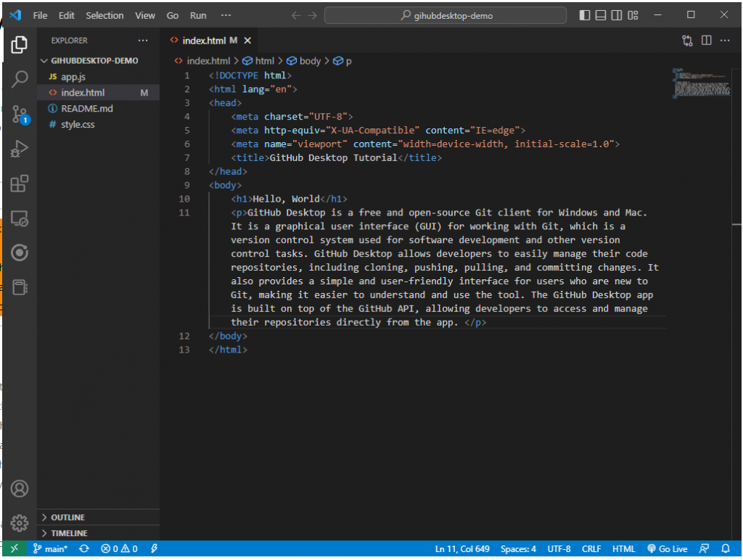Change language mode via HTML

tap(623, 548)
